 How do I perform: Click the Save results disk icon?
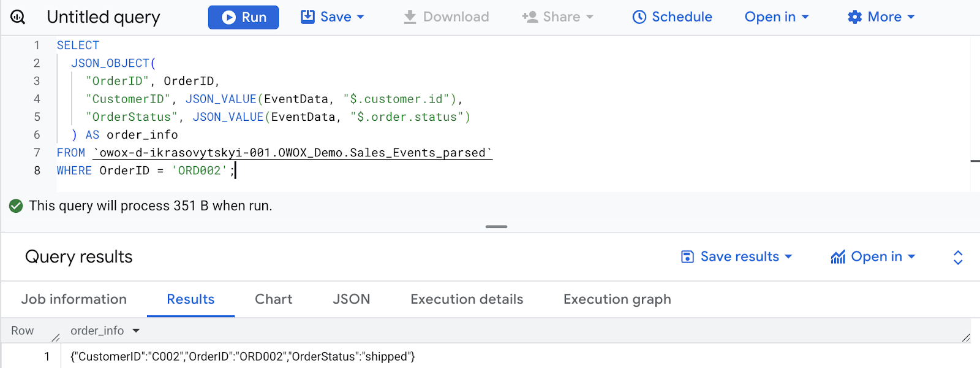pyautogui.click(x=688, y=257)
